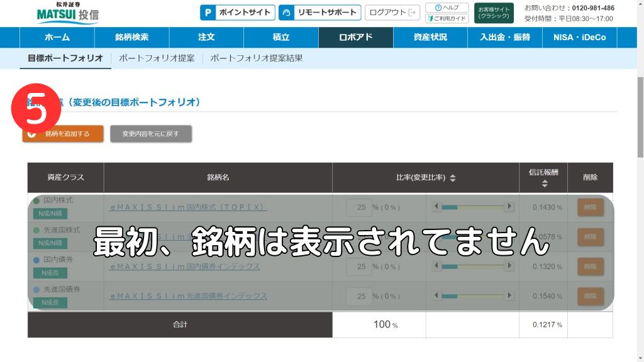Click the 資産クラス column header

[65, 177]
